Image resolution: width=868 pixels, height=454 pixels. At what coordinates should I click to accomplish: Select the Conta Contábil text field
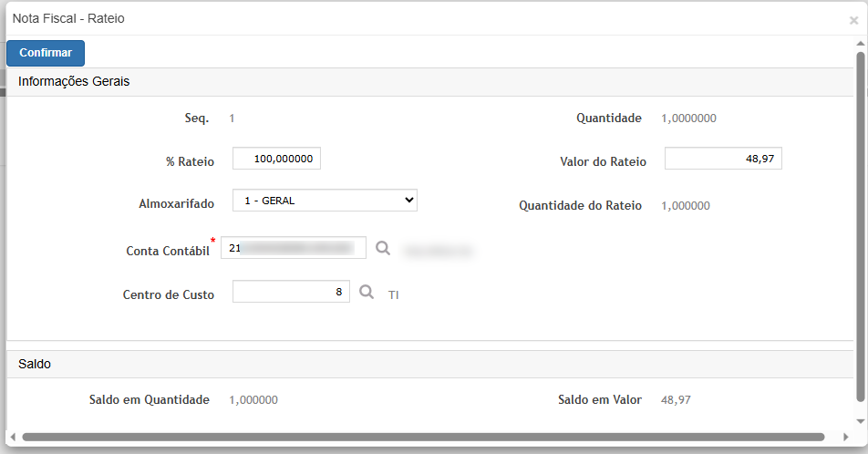(293, 248)
